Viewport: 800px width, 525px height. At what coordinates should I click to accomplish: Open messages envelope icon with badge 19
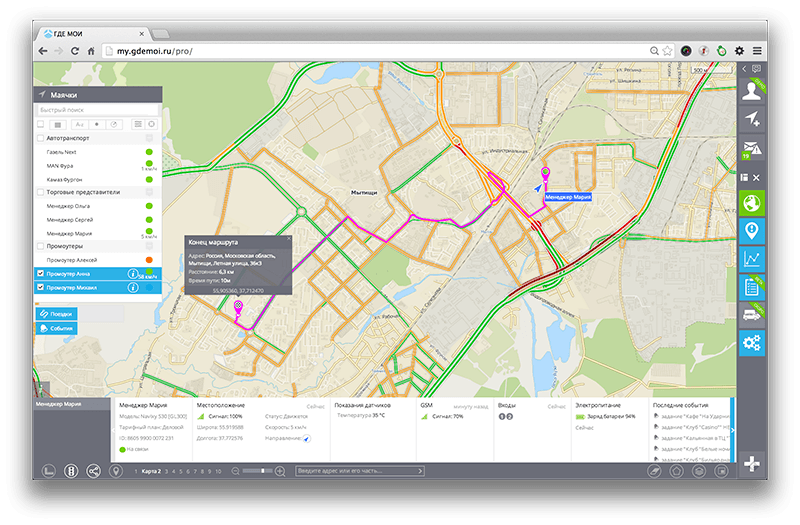coord(752,150)
